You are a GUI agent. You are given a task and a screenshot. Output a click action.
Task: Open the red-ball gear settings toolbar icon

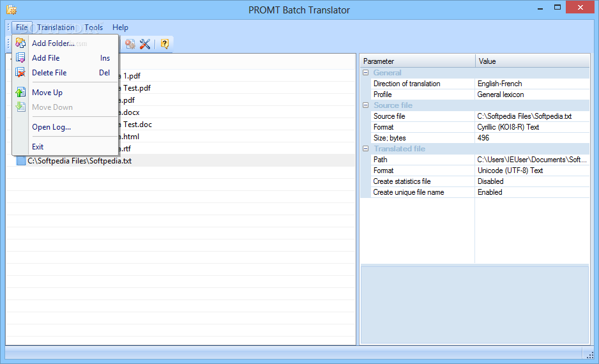point(130,44)
